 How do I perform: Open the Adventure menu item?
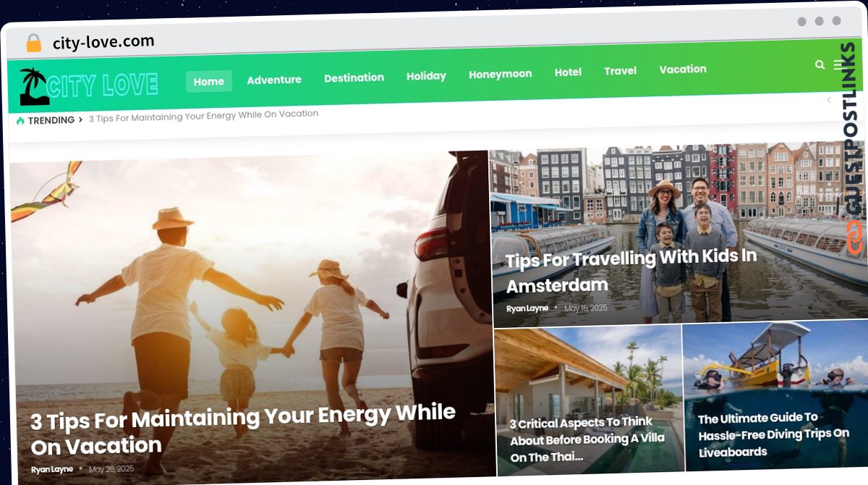[274, 80]
